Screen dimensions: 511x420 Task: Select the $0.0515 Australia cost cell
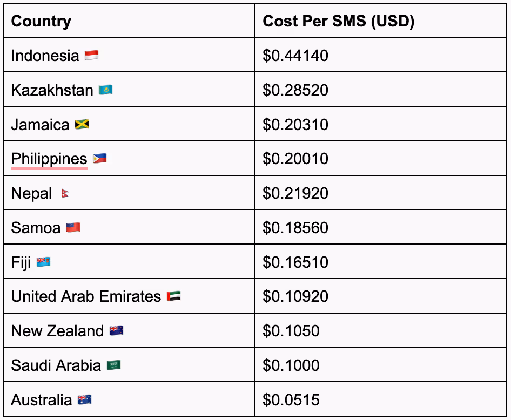pos(381,399)
